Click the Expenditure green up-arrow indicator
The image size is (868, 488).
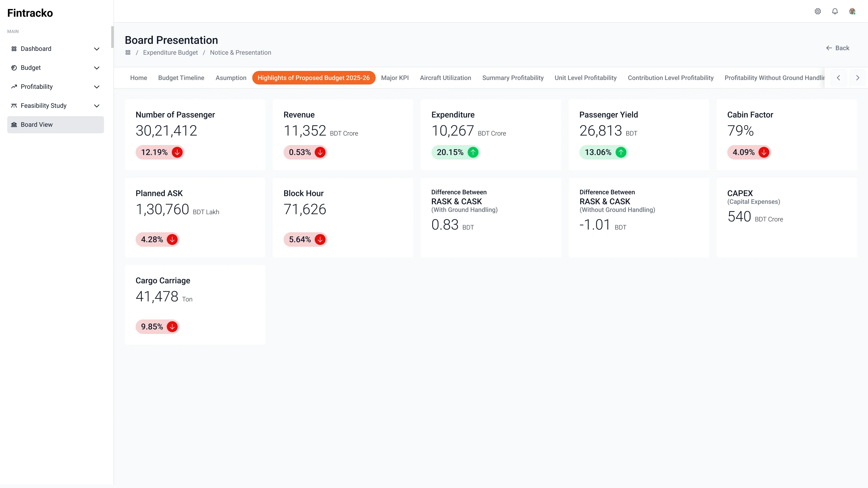click(x=473, y=152)
